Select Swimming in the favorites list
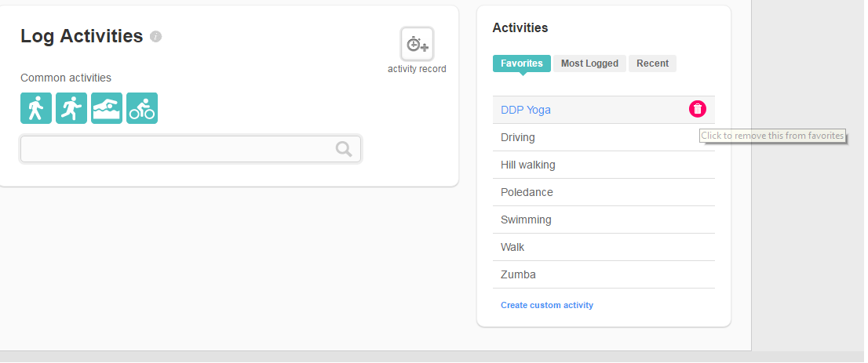 pos(604,220)
